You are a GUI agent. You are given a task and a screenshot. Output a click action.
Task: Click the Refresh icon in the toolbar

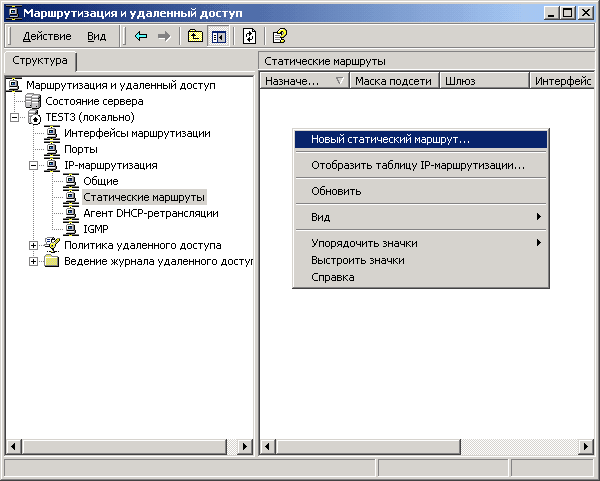tap(250, 36)
